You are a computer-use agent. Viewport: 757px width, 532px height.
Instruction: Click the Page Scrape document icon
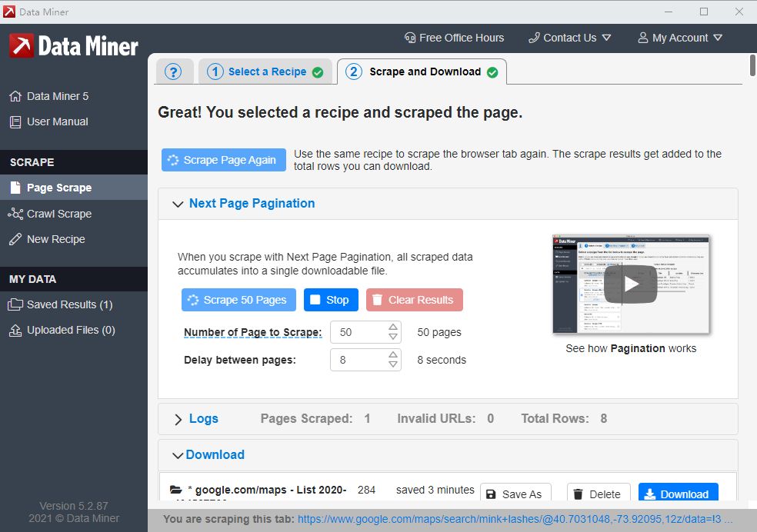[x=15, y=188]
